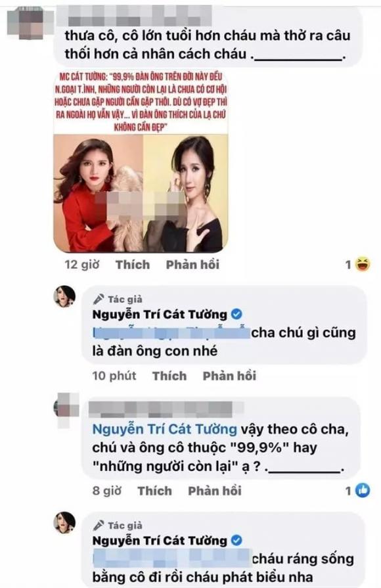Click verified badge beside first Nguyễn Trí Cát Tường
Viewport: 381px width, 588px height.
pos(236,314)
